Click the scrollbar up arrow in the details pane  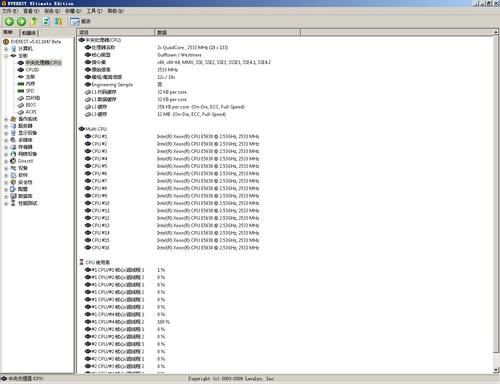point(496,32)
